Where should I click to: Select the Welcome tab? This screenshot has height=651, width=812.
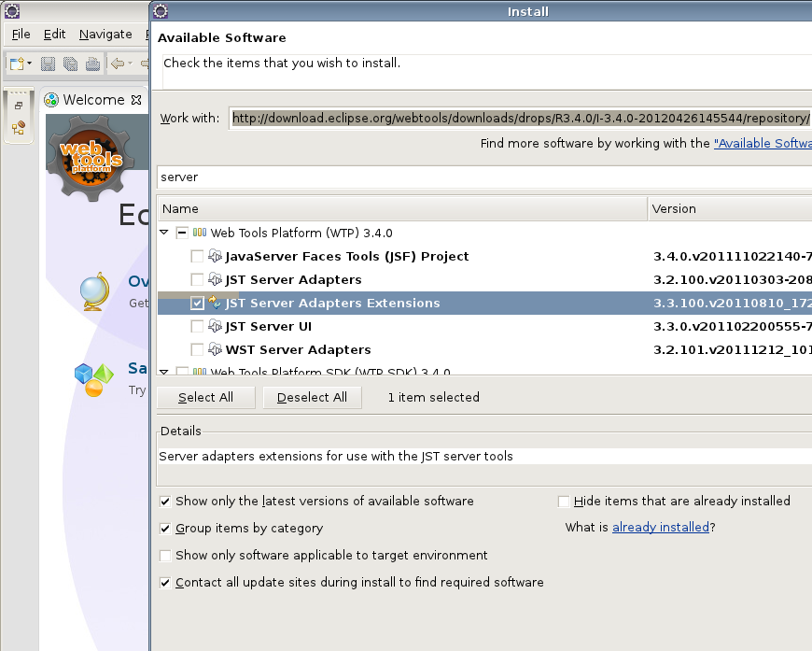click(93, 100)
